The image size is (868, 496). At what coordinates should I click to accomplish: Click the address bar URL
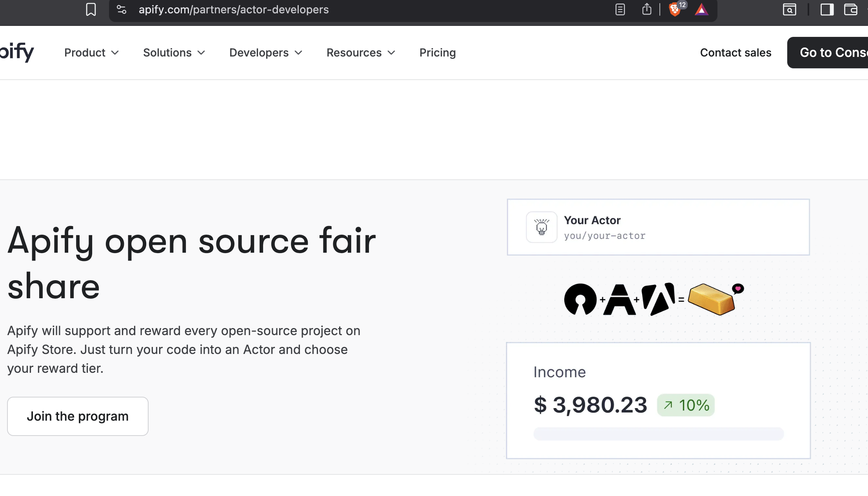[234, 9]
